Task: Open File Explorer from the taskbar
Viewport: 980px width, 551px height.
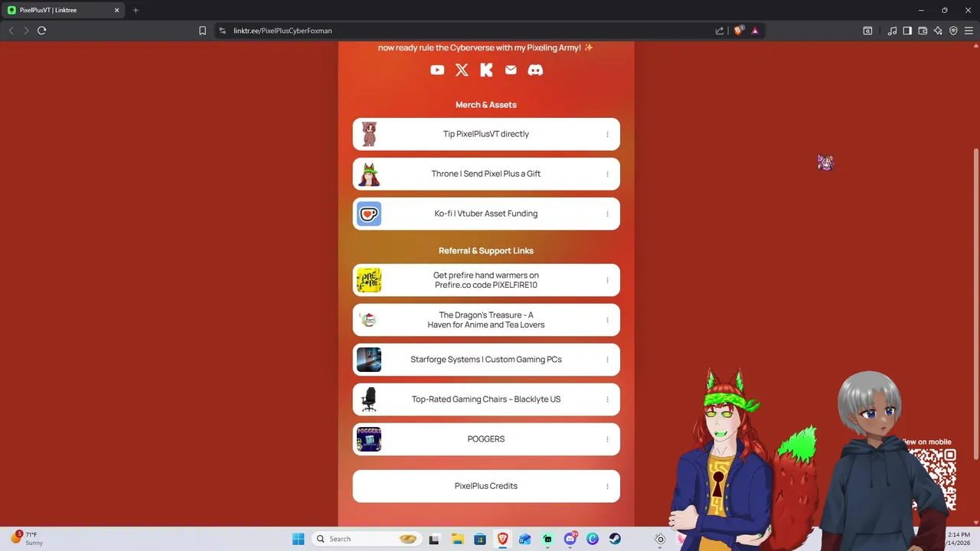Action: (457, 539)
